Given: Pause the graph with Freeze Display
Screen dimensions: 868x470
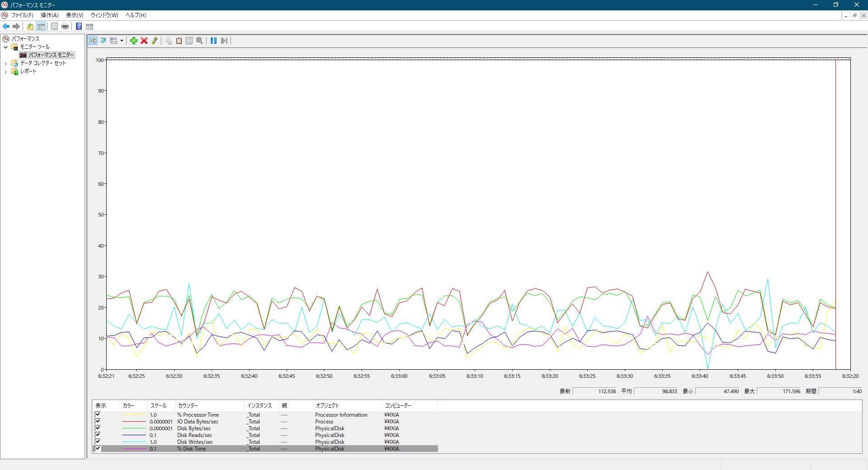Looking at the screenshot, I should [x=213, y=41].
